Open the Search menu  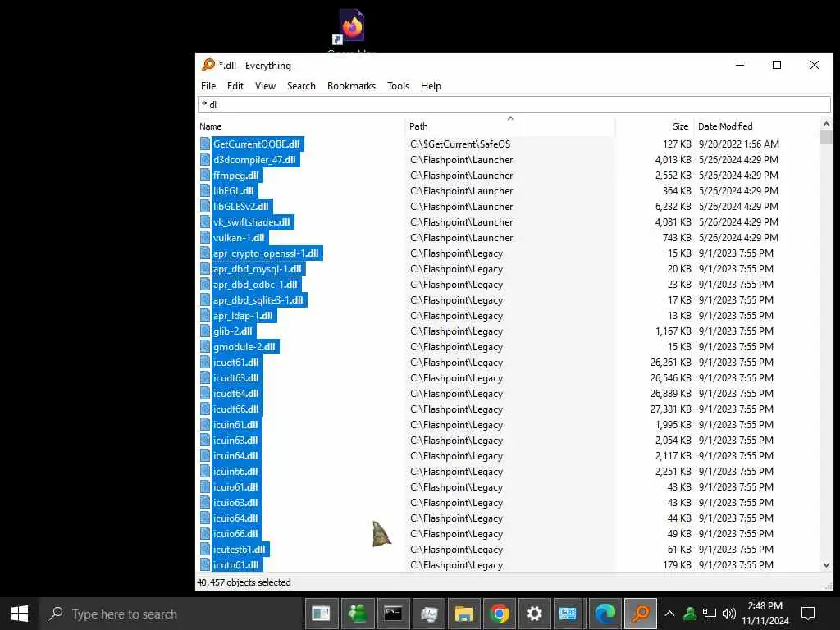pyautogui.click(x=301, y=85)
